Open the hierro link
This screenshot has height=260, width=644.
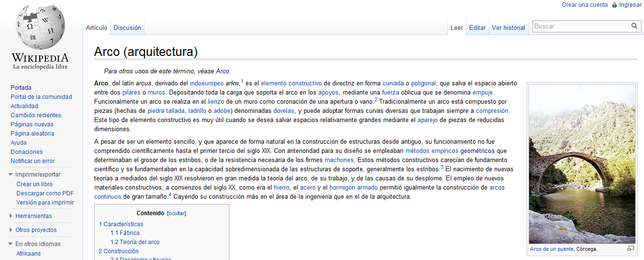click(x=282, y=188)
